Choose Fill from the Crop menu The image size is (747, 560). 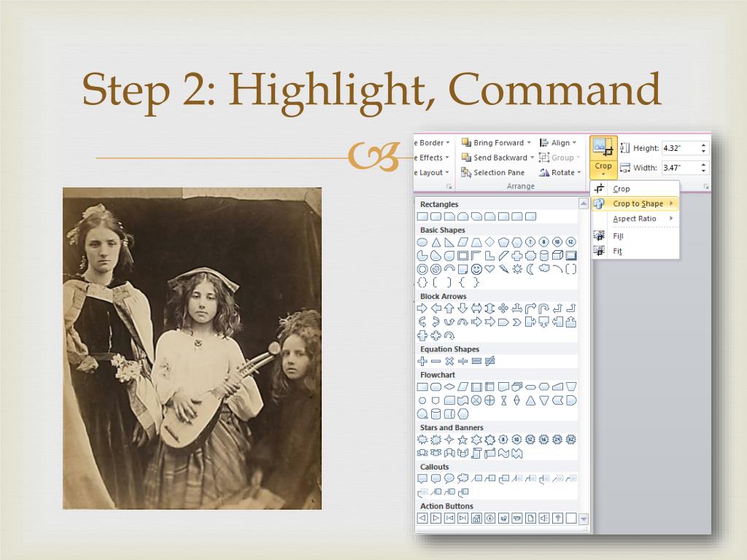(618, 236)
